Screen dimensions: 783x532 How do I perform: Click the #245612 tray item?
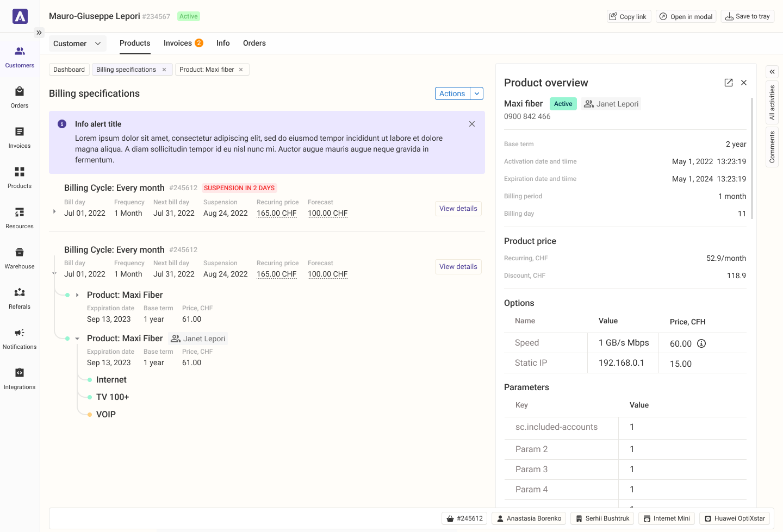(x=464, y=518)
